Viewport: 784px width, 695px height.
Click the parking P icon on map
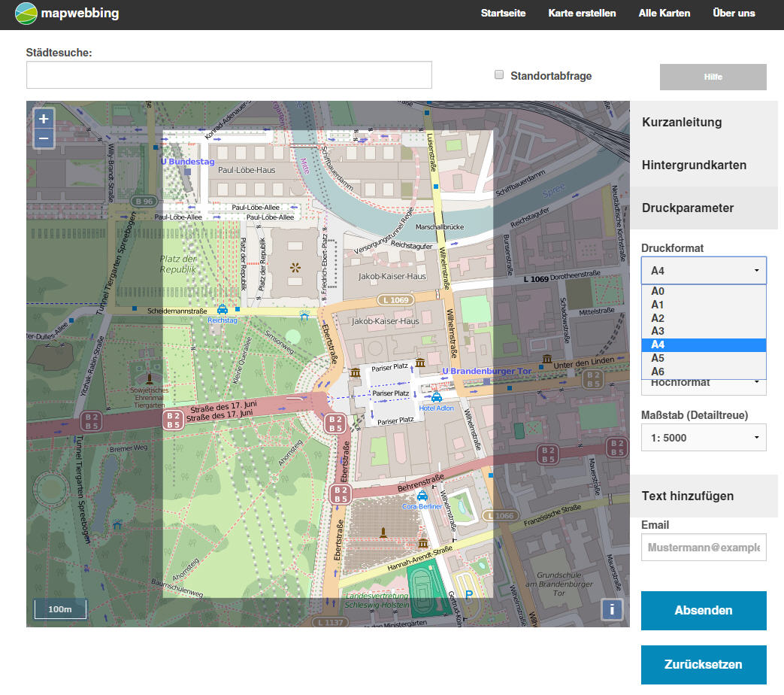469,595
